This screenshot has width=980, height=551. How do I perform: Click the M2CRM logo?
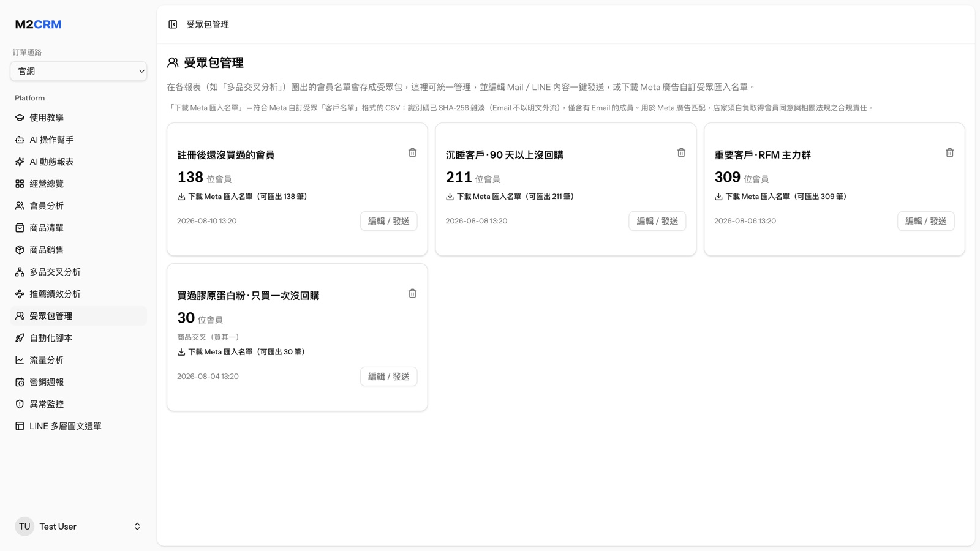coord(38,24)
